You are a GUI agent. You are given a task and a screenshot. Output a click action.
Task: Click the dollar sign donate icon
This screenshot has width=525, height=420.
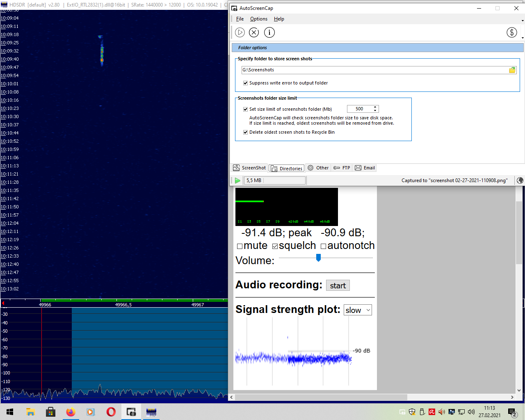point(512,32)
